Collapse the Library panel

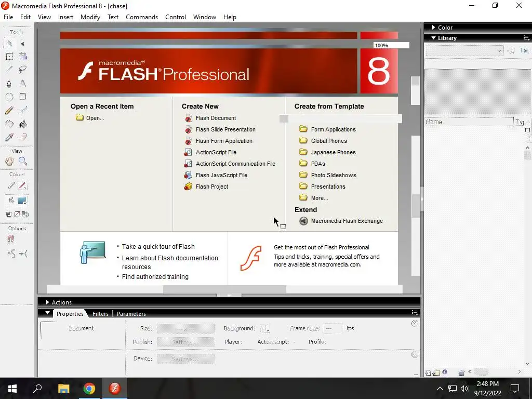[434, 38]
